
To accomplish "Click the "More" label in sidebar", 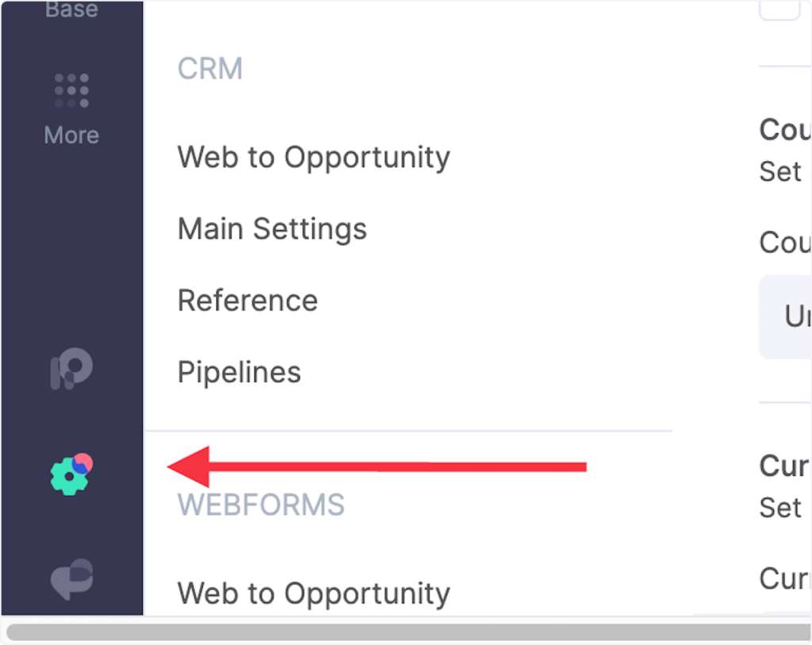I will pyautogui.click(x=71, y=135).
